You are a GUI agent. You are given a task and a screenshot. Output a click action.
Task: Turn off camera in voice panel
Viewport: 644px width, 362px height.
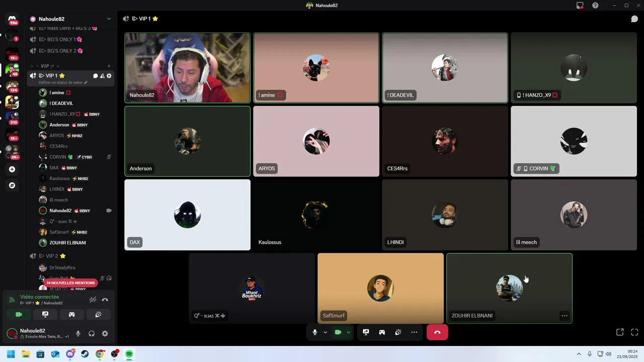[19, 314]
